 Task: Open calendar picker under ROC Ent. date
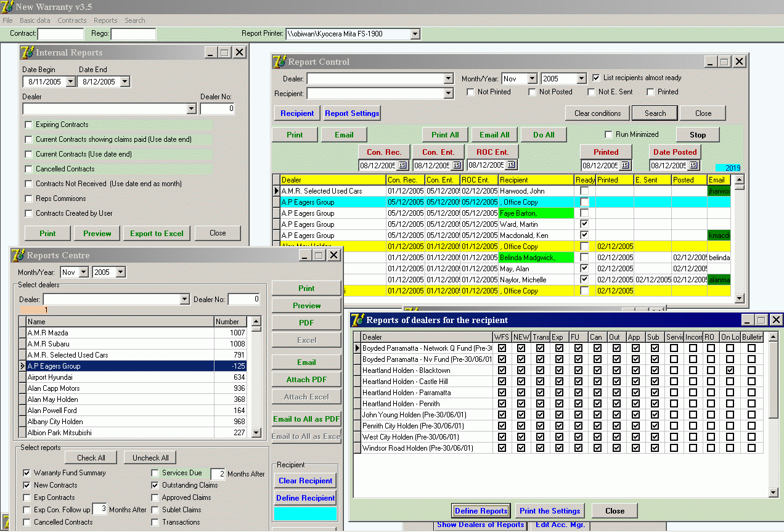510,165
